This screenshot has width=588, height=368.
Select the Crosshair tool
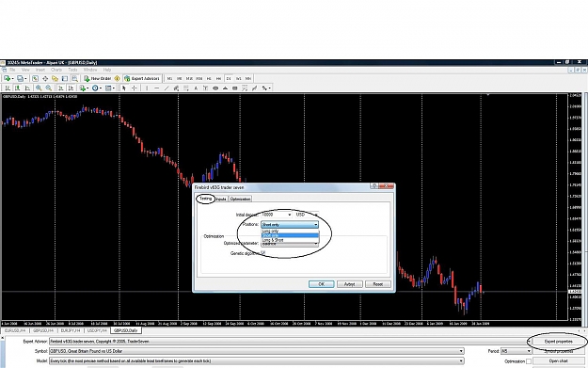(134, 88)
